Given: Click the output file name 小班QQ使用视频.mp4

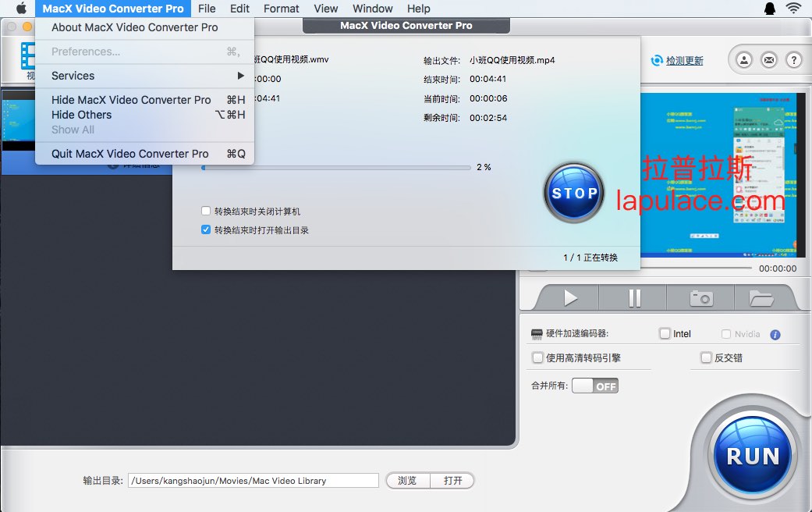Looking at the screenshot, I should click(x=512, y=60).
